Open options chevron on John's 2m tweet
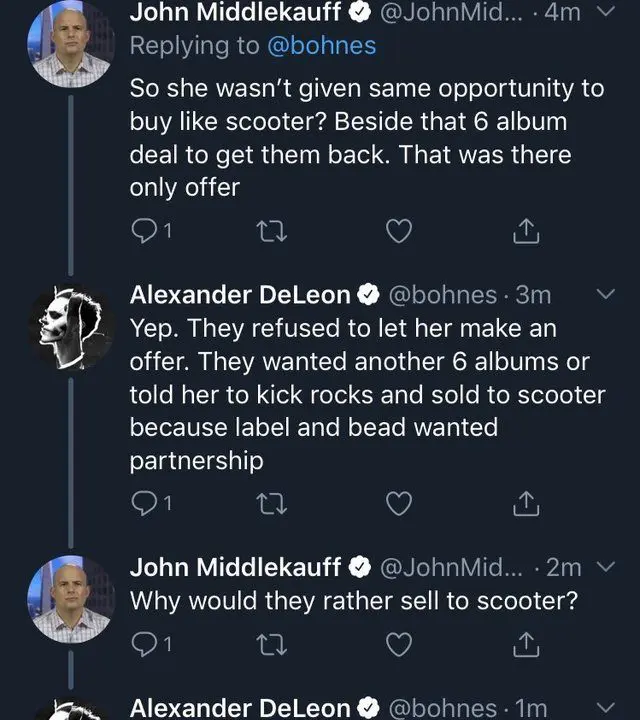 (x=603, y=567)
